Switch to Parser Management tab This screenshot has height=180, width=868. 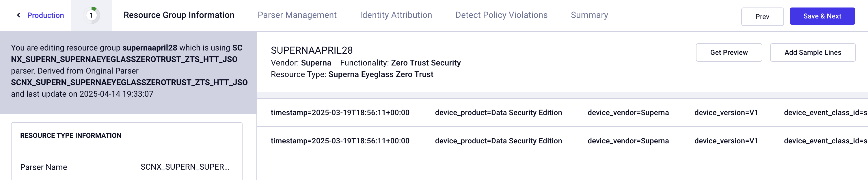[297, 15]
